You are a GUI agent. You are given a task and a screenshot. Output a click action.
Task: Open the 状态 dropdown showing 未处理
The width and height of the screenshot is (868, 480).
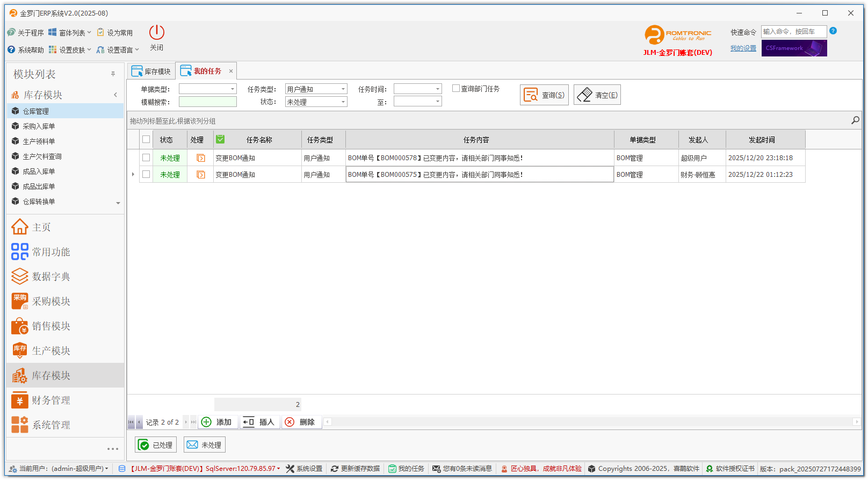[343, 102]
